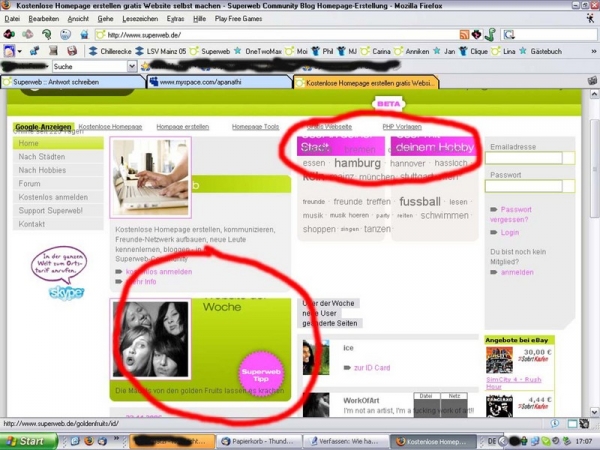Open the Play Free Games menu item
This screenshot has width=600, height=450.
[x=238, y=19]
